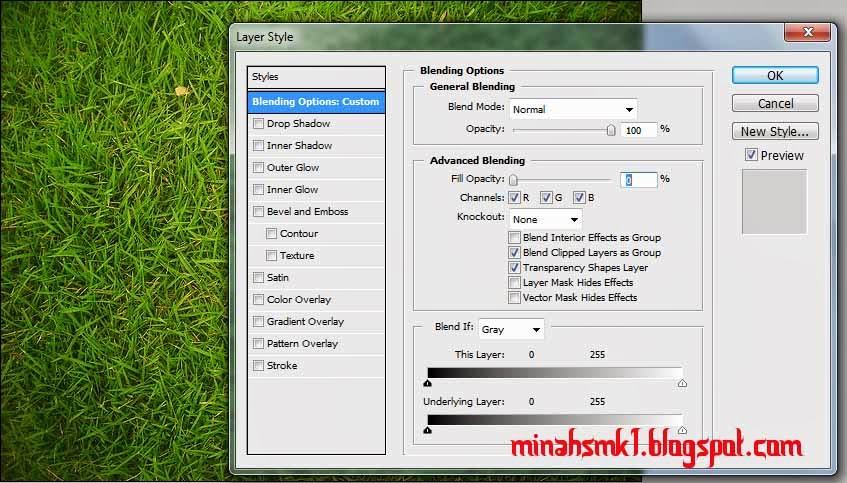This screenshot has height=483, width=847.
Task: Toggle the G channel checkbox
Action: click(547, 198)
